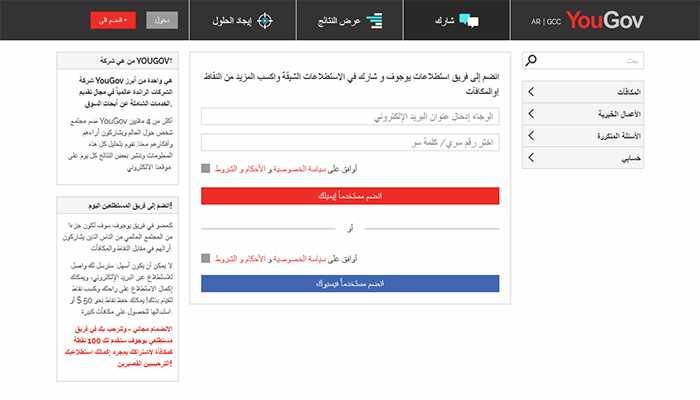Viewport: 700px width, 400px height.
Task: Open الأحكام و الشروط link above blue button
Action: tap(240, 258)
